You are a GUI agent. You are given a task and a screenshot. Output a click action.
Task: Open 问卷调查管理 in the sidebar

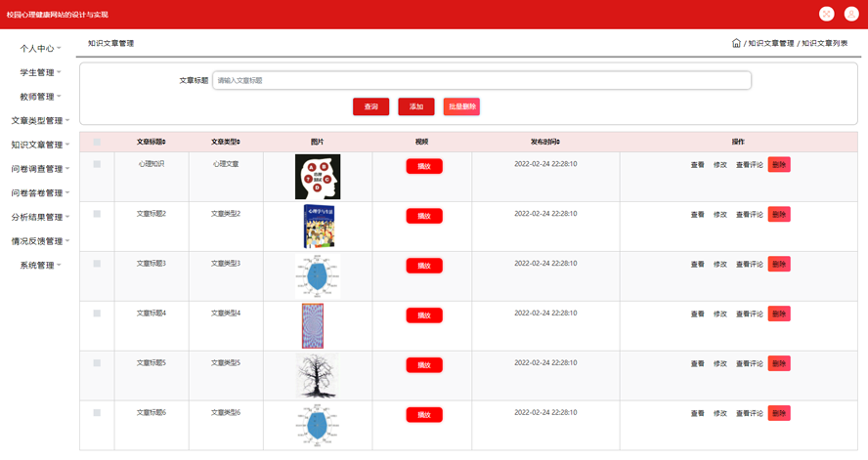(39, 169)
